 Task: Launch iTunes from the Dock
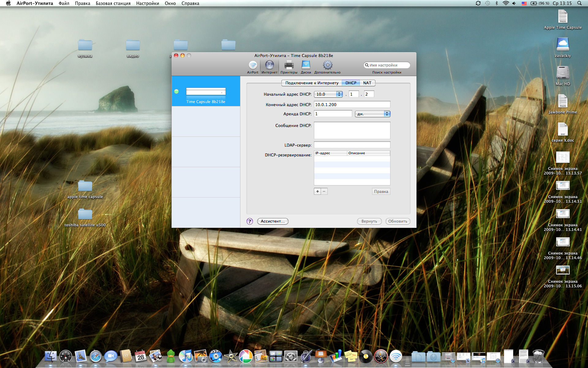pyautogui.click(x=186, y=356)
